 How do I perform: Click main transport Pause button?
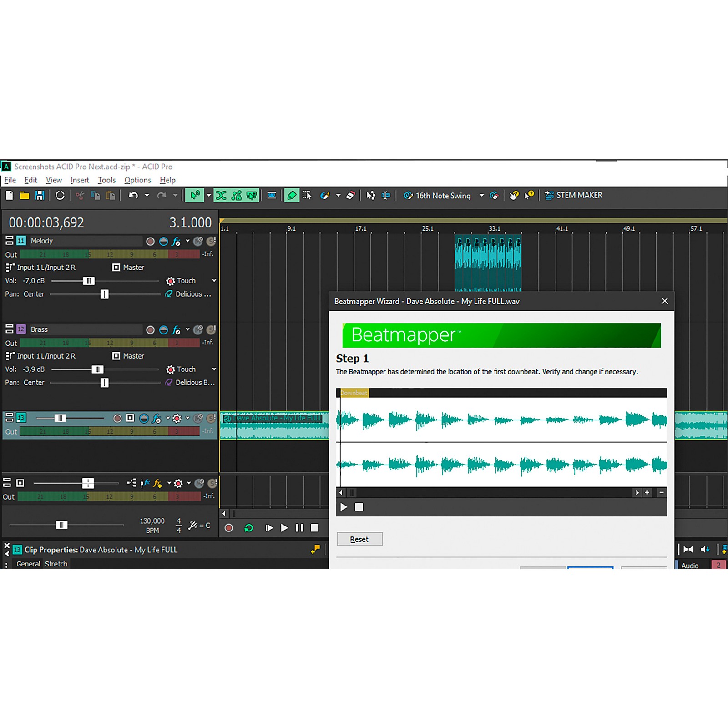tap(299, 528)
